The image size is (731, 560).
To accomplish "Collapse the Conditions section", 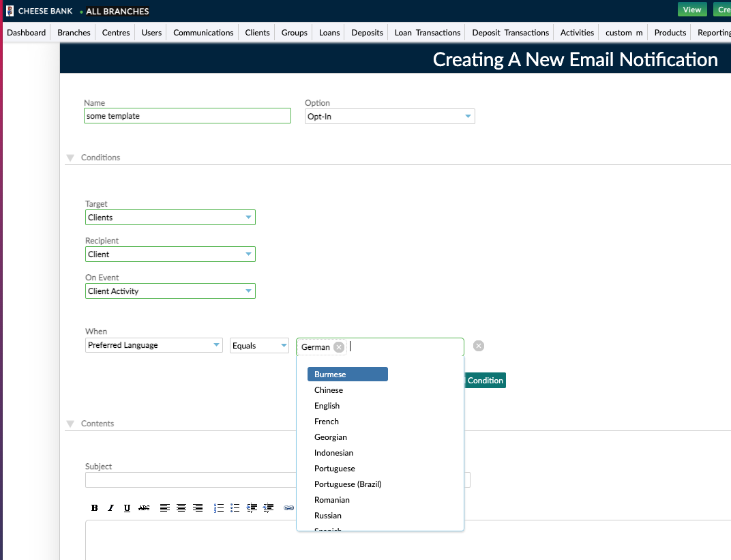I will point(70,158).
